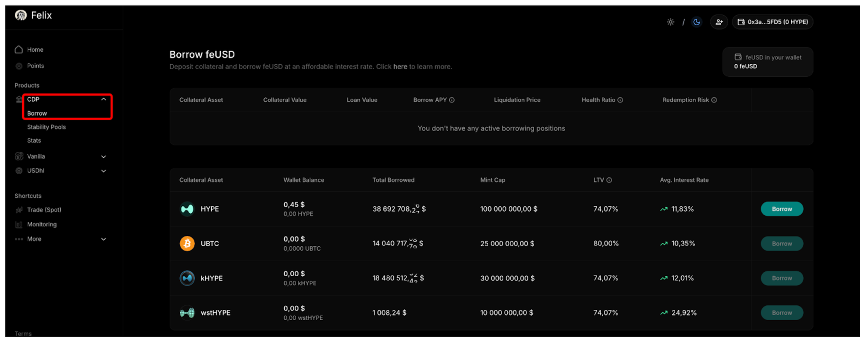Viewport: 868px width, 344px height.
Task: Click the Health Ratio info icon
Action: tap(620, 100)
